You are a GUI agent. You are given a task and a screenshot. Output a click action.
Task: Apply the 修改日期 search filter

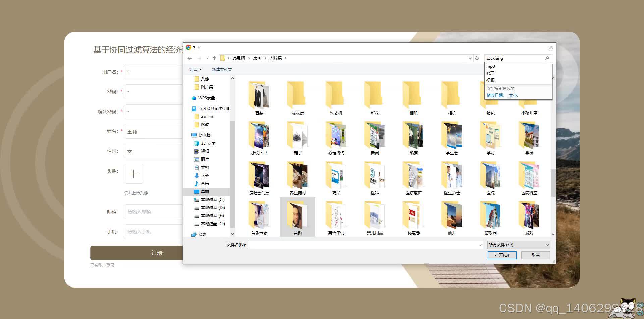click(x=495, y=95)
